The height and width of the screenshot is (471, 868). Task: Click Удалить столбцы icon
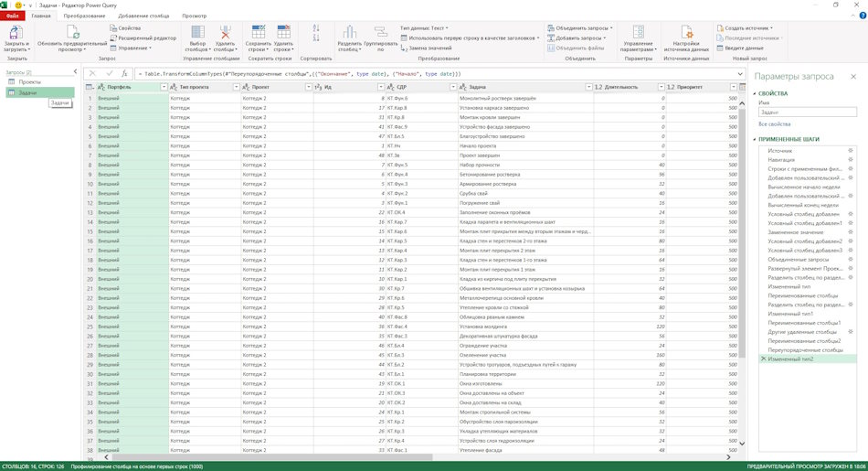(226, 32)
